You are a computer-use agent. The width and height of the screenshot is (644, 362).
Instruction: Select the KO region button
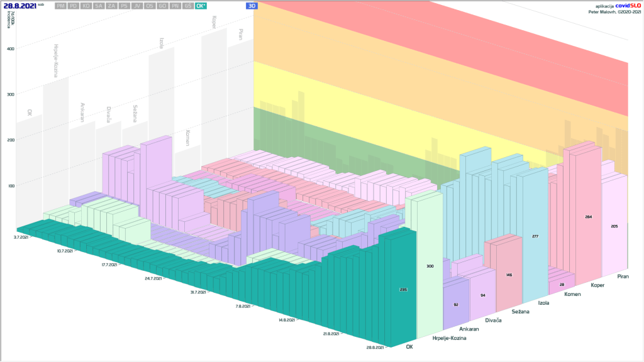pos(86,6)
